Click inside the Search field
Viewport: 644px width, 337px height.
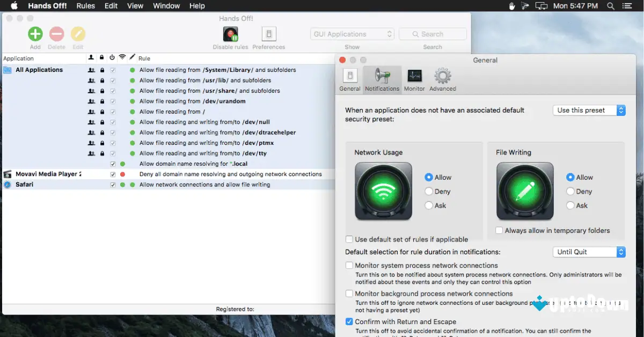tap(433, 34)
